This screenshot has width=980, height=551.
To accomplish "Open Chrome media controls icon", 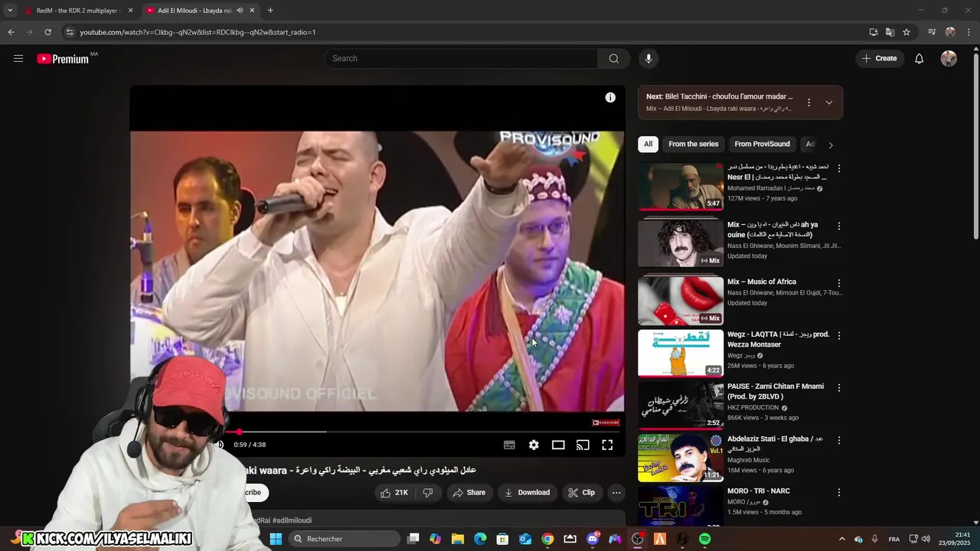I will click(x=932, y=32).
